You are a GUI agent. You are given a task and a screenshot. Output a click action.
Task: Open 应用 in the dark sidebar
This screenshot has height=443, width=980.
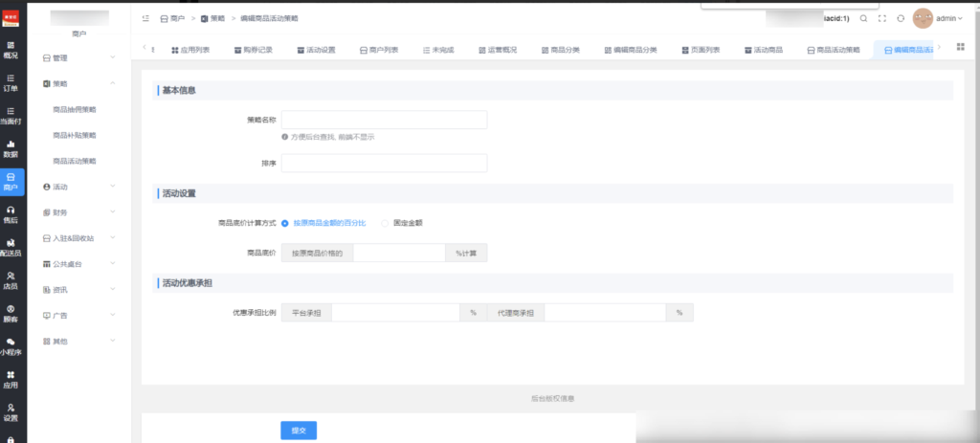pyautogui.click(x=11, y=380)
